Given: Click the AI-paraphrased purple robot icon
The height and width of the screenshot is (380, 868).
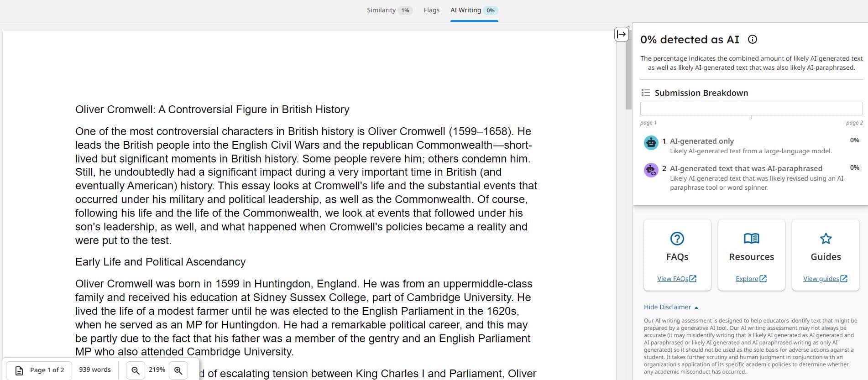Looking at the screenshot, I should [651, 170].
